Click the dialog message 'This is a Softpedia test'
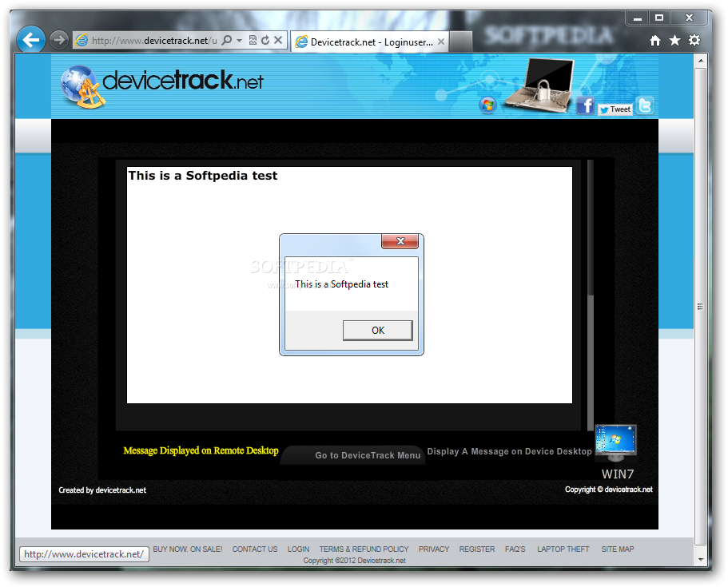 (341, 284)
